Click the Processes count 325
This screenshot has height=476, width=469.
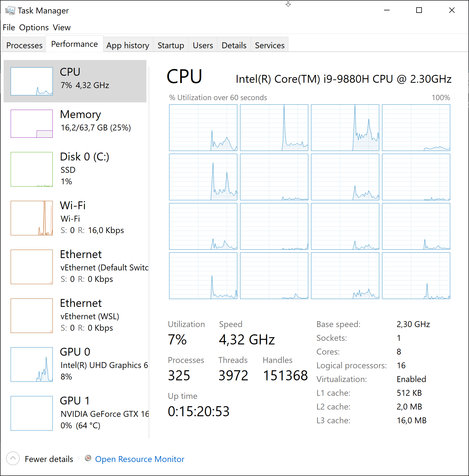tap(179, 376)
